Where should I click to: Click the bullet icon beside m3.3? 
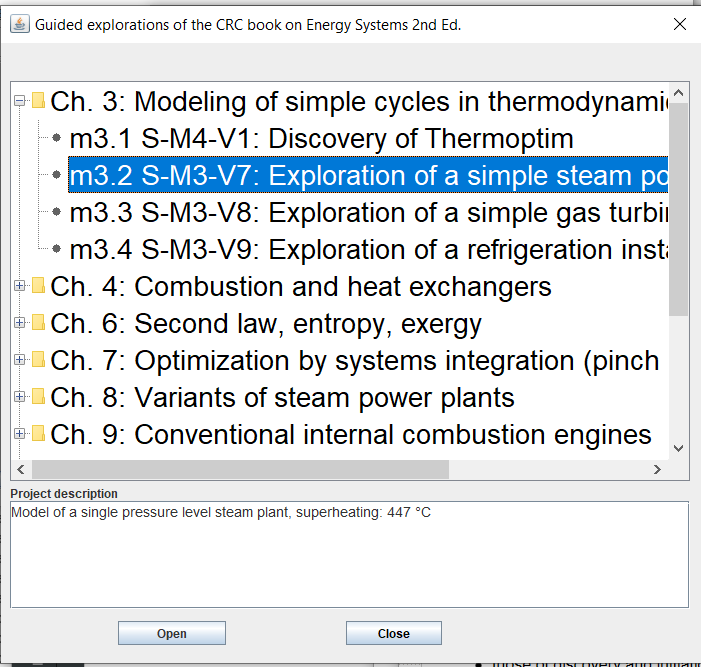[56, 211]
